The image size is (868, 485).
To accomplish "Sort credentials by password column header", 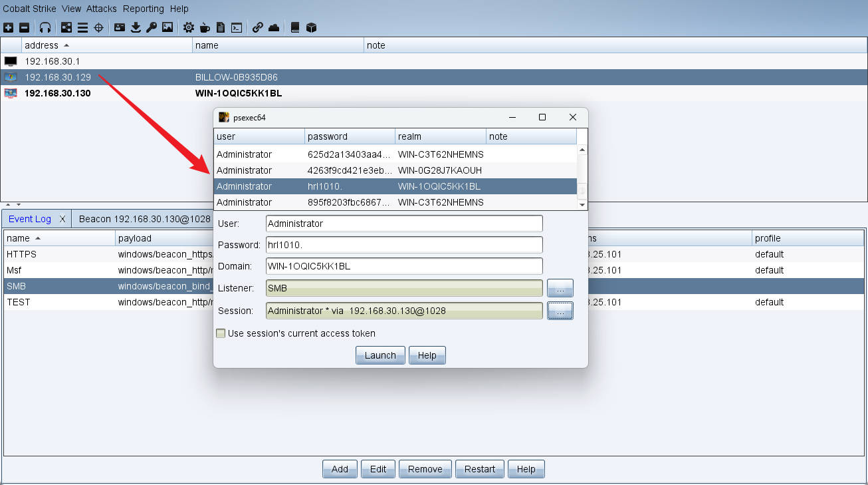I will [350, 136].
